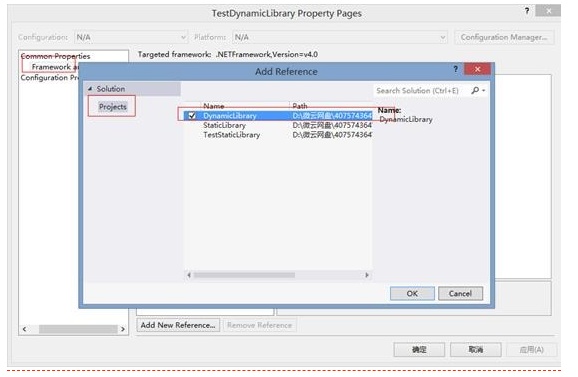Sort list by Path column header

pos(300,106)
